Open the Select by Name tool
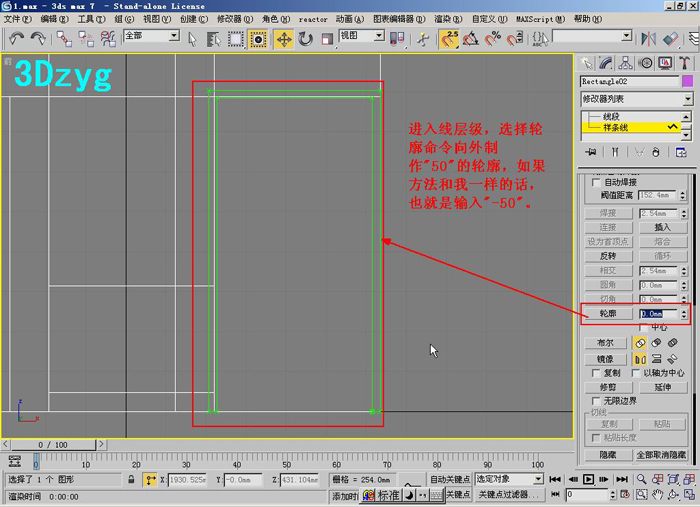Screen dimensions: 700x507 pyautogui.click(x=214, y=39)
